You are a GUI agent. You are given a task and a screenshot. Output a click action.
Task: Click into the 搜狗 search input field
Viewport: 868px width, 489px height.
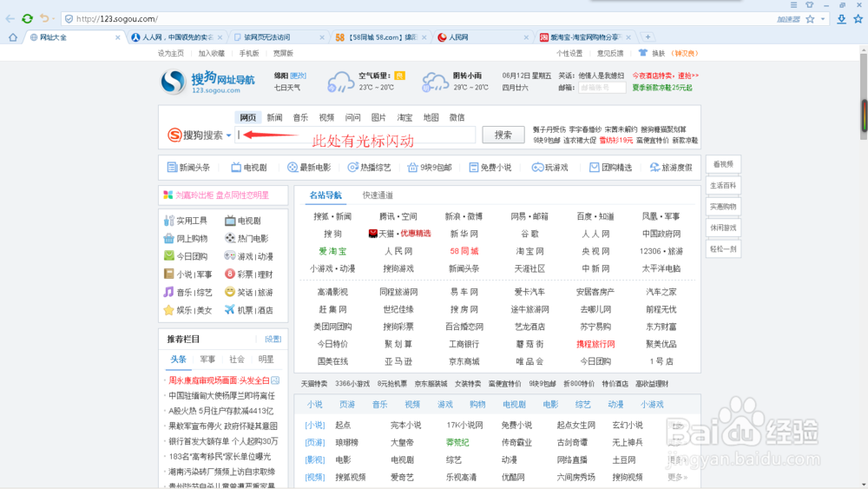click(355, 135)
